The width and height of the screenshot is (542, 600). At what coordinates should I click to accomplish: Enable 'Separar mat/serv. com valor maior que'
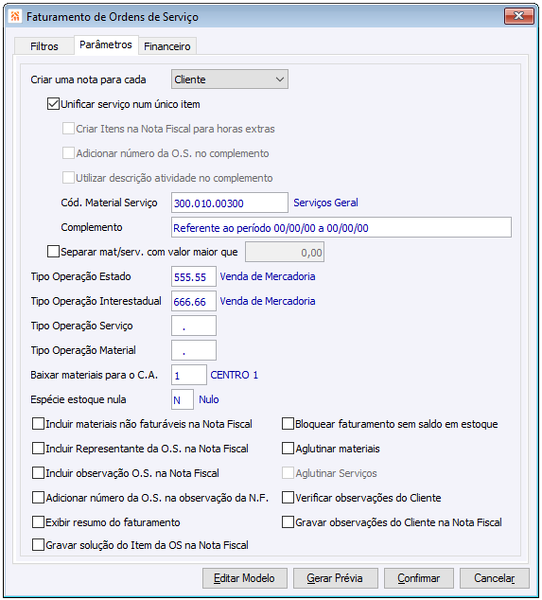click(53, 252)
